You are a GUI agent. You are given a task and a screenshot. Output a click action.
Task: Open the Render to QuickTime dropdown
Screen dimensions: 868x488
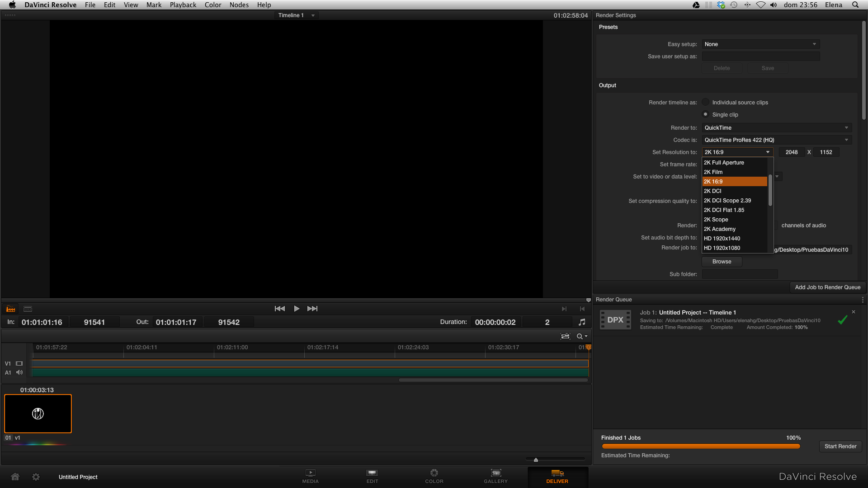tap(777, 128)
